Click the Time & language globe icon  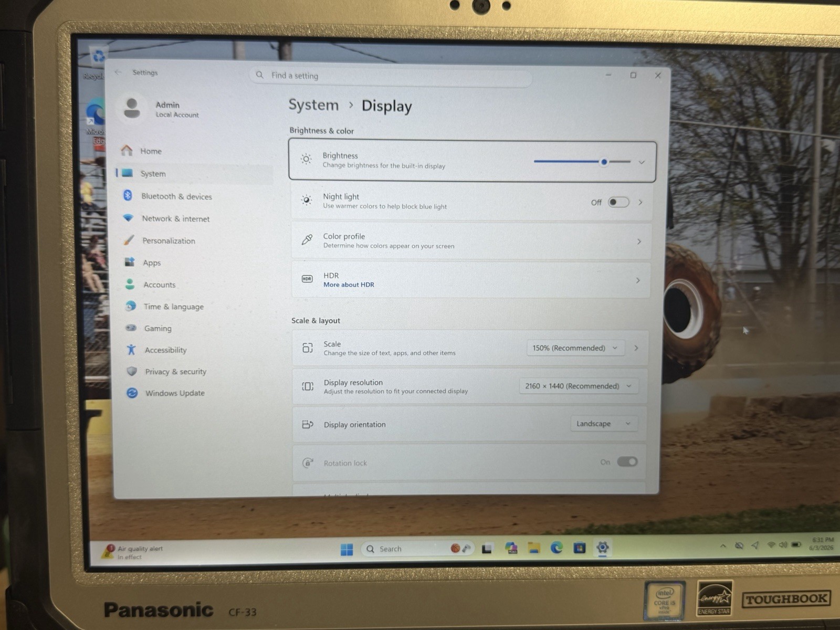[x=131, y=306]
